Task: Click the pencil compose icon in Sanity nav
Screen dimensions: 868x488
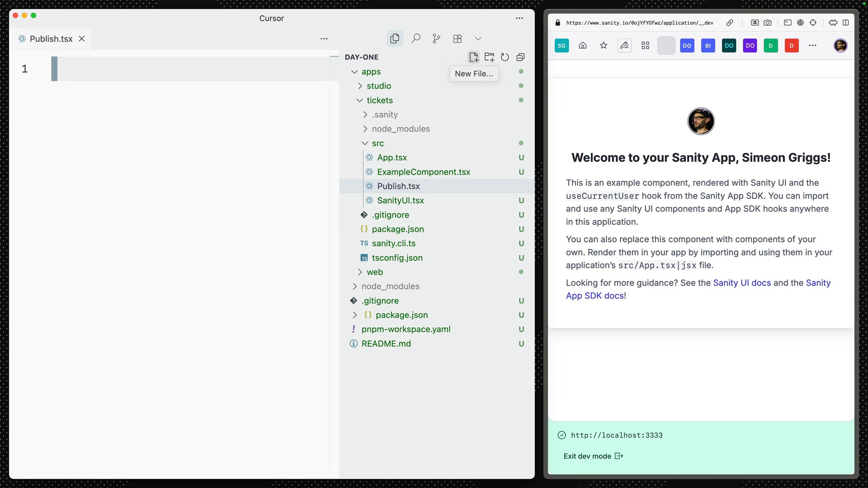Action: [x=624, y=45]
